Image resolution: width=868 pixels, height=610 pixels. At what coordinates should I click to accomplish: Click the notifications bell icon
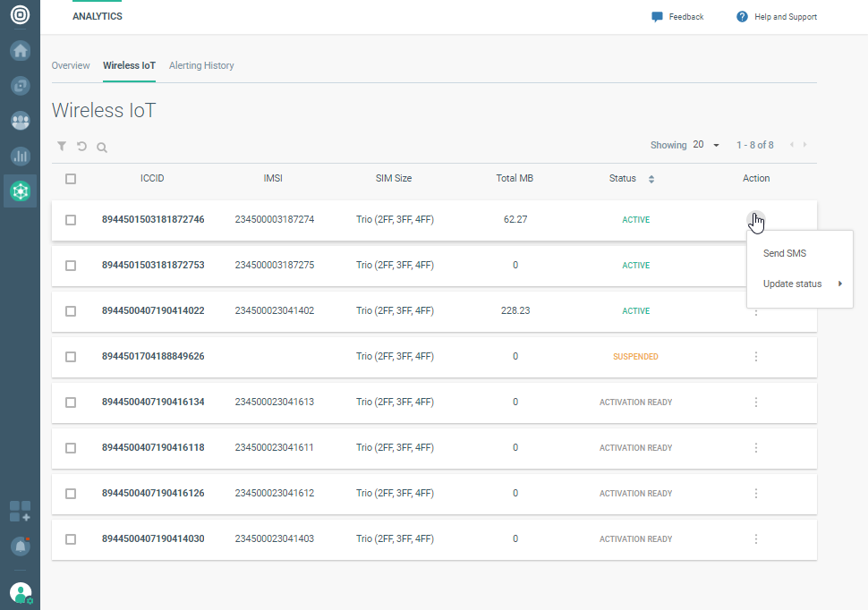coord(20,546)
